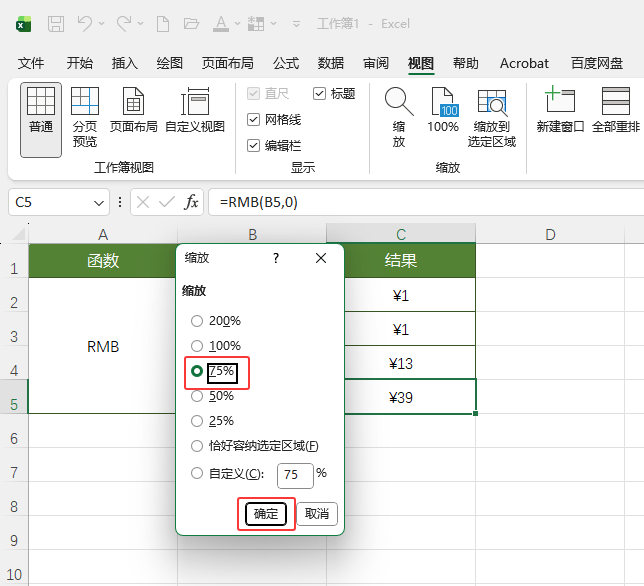The image size is (644, 586).
Task: Confirm zoom with 确定 button
Action: tap(266, 514)
